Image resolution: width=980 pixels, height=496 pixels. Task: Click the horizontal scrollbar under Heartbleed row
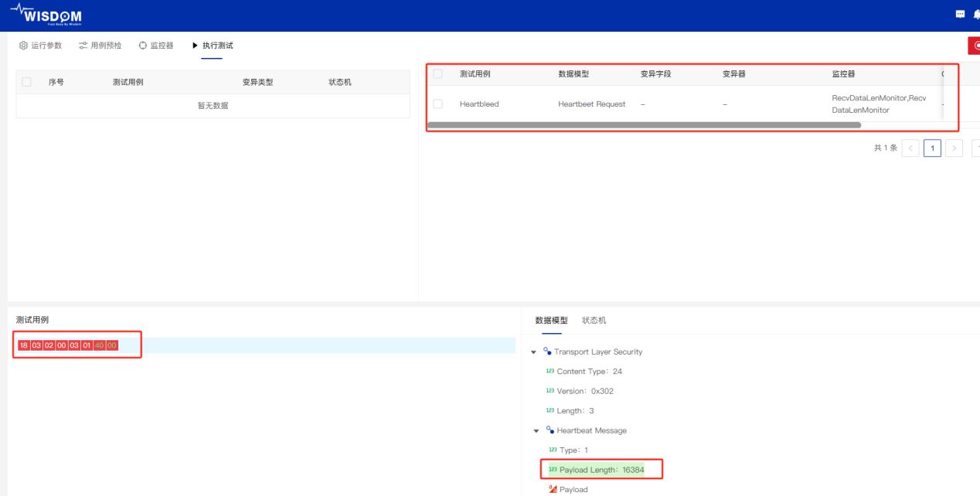(x=643, y=124)
